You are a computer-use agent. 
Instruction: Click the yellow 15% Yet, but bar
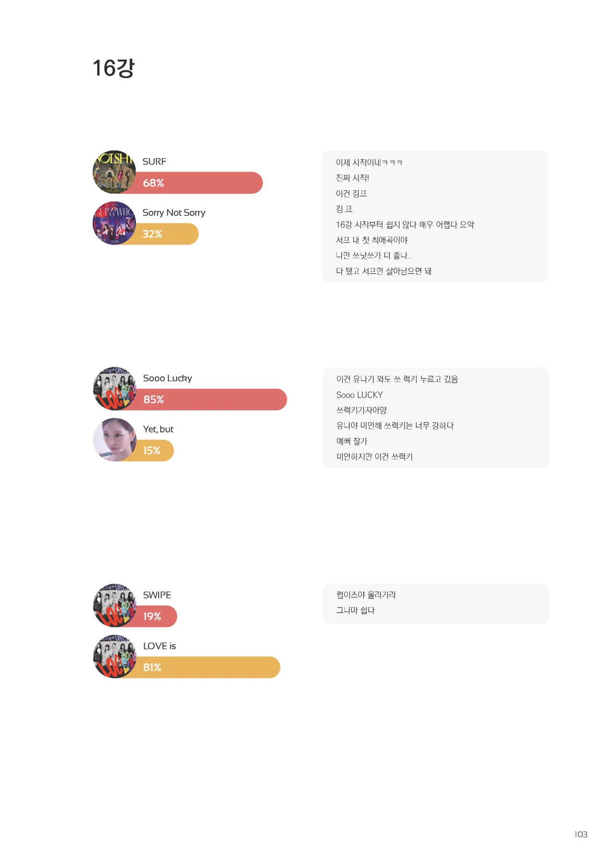157,451
